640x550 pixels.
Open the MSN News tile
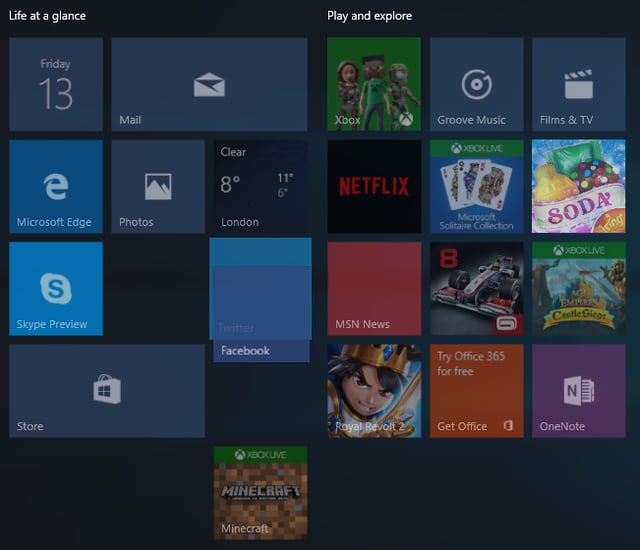pyautogui.click(x=374, y=288)
